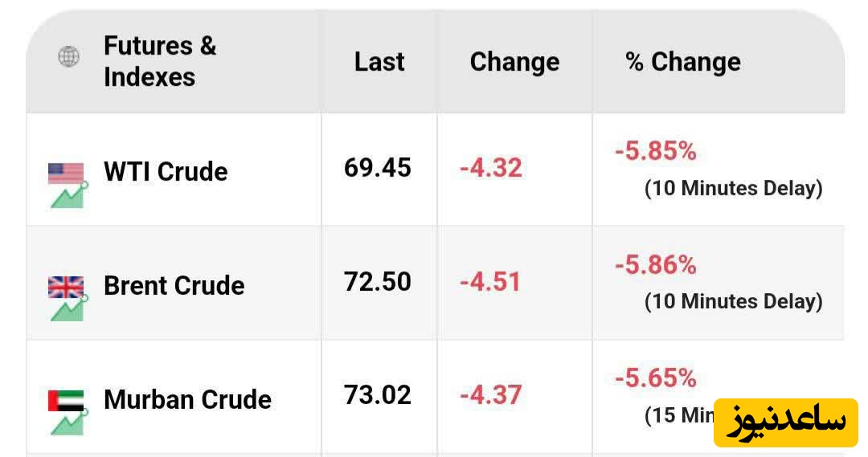Sort by the Last column header
The height and width of the screenshot is (457, 868).
(x=379, y=62)
